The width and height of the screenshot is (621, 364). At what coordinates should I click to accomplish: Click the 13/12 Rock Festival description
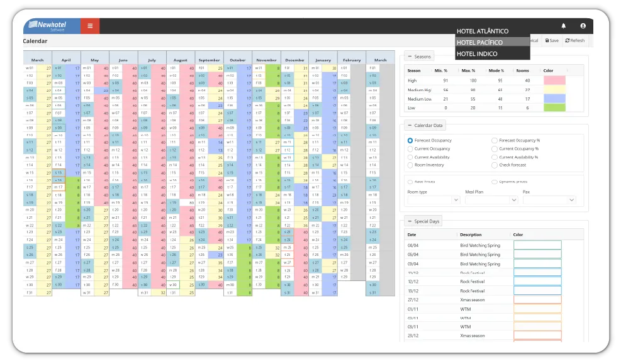coord(472,291)
